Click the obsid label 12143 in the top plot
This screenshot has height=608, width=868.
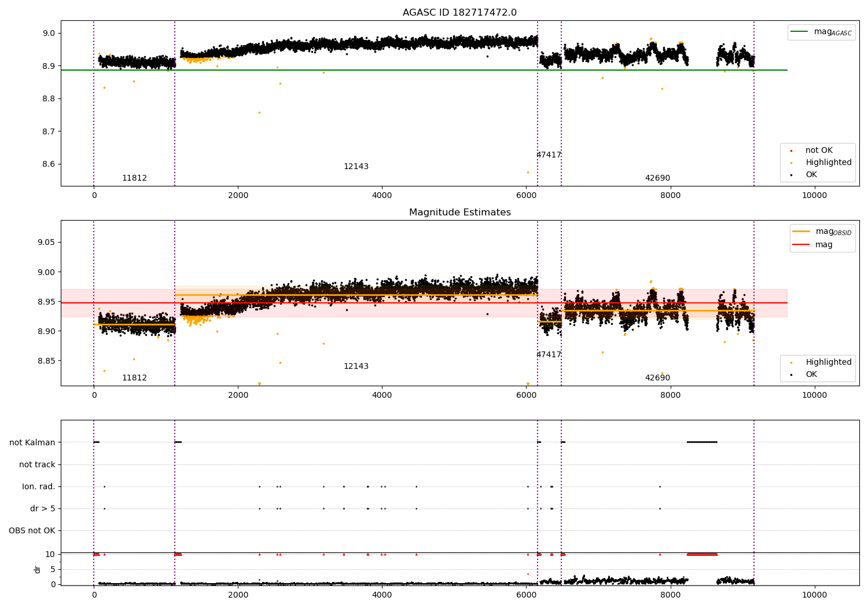(356, 167)
